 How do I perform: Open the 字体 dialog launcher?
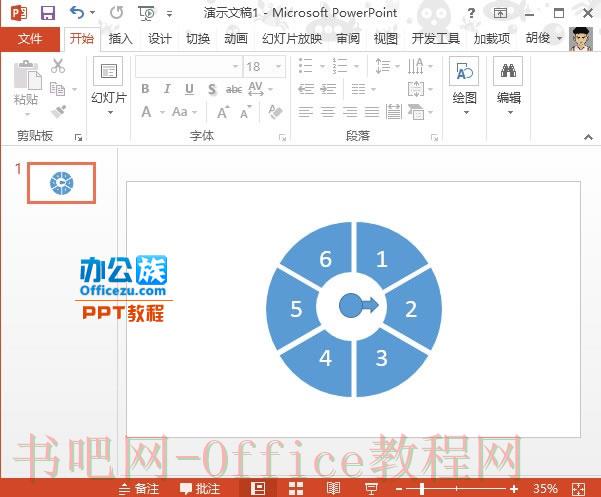(x=282, y=138)
